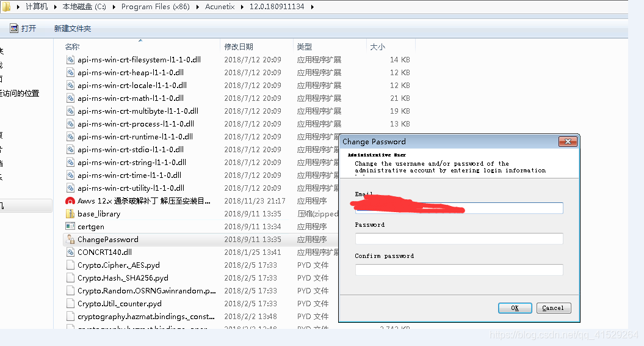Click the api-ms-win-crt-filesystem DLL file icon
The image size is (644, 346).
click(x=70, y=60)
